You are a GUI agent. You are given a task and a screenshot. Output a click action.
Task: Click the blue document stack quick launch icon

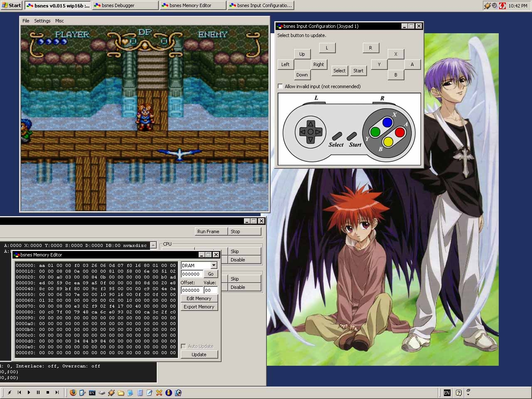coord(130,392)
